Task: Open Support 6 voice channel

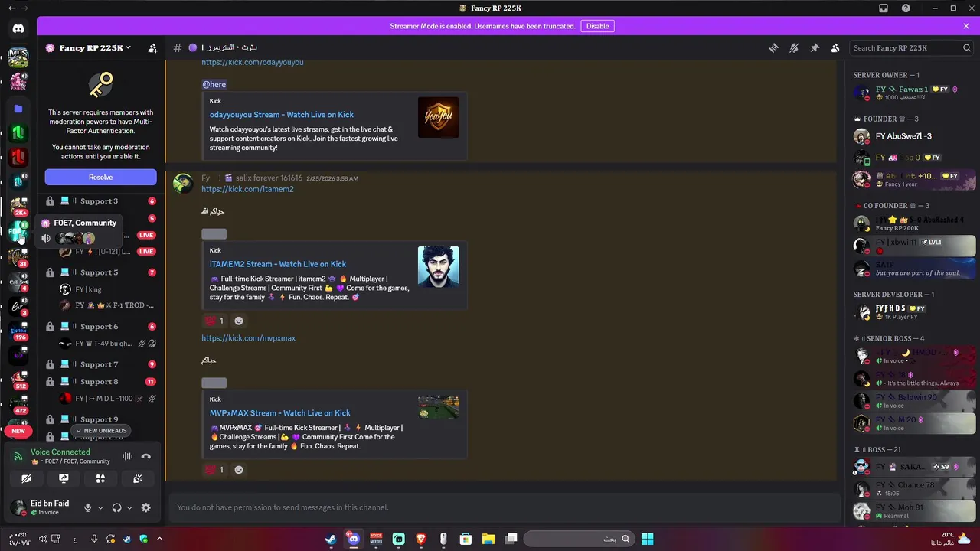Action: pyautogui.click(x=100, y=327)
